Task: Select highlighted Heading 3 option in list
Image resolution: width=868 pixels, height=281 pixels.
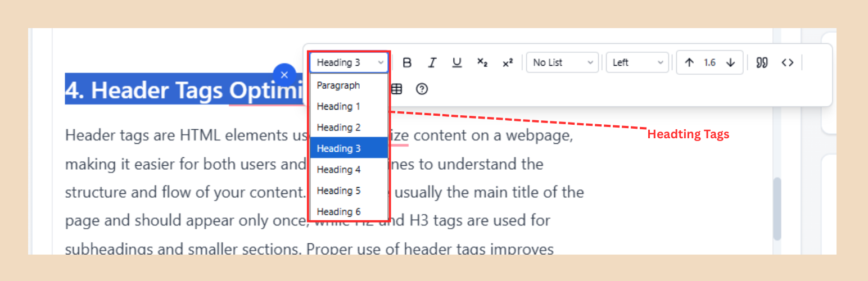Action: click(349, 148)
